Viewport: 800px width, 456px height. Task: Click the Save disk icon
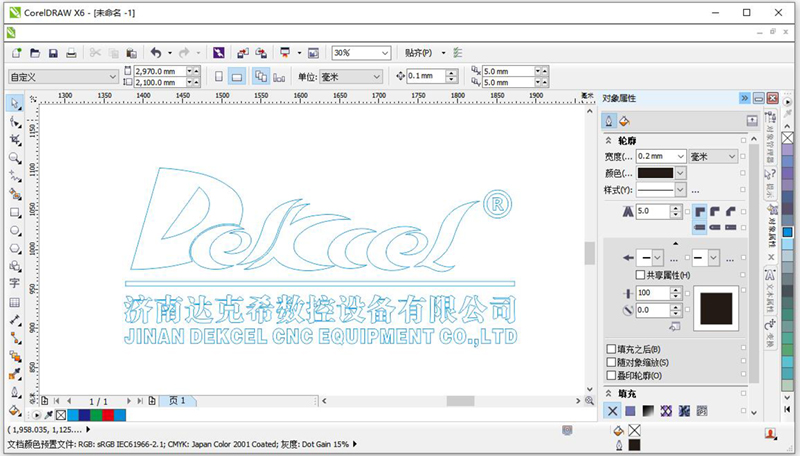point(53,53)
